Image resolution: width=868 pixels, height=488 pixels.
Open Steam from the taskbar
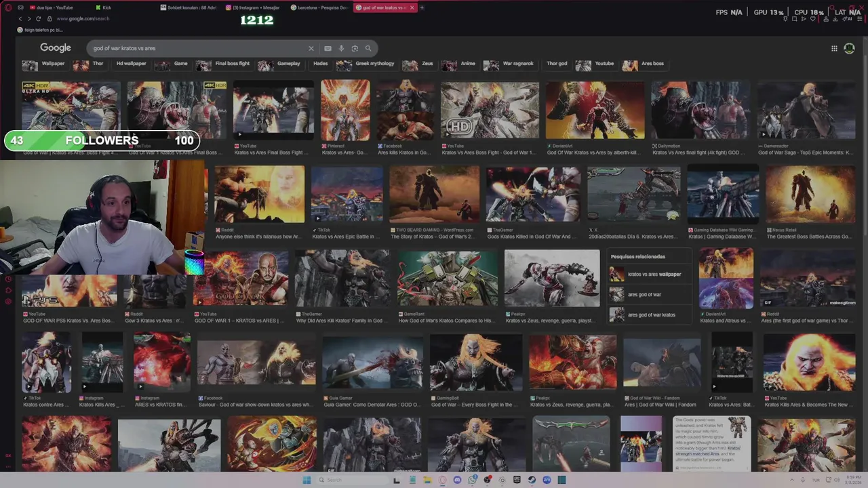pyautogui.click(x=532, y=480)
